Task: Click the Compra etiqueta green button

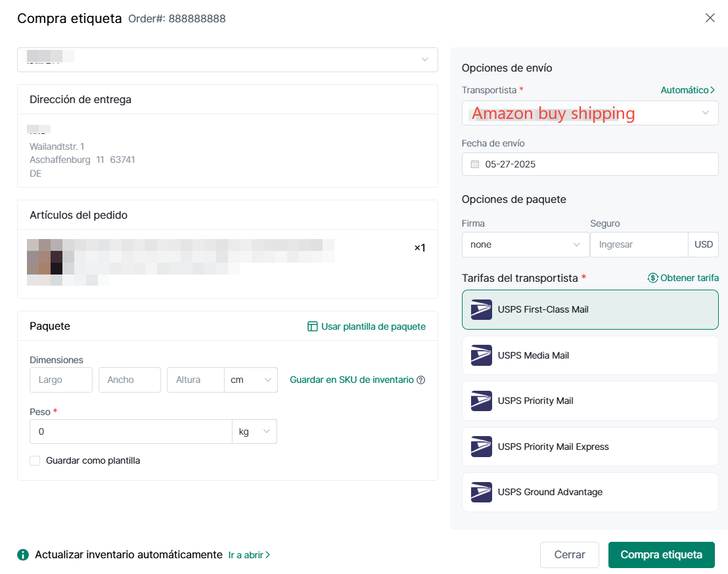Action: click(662, 555)
